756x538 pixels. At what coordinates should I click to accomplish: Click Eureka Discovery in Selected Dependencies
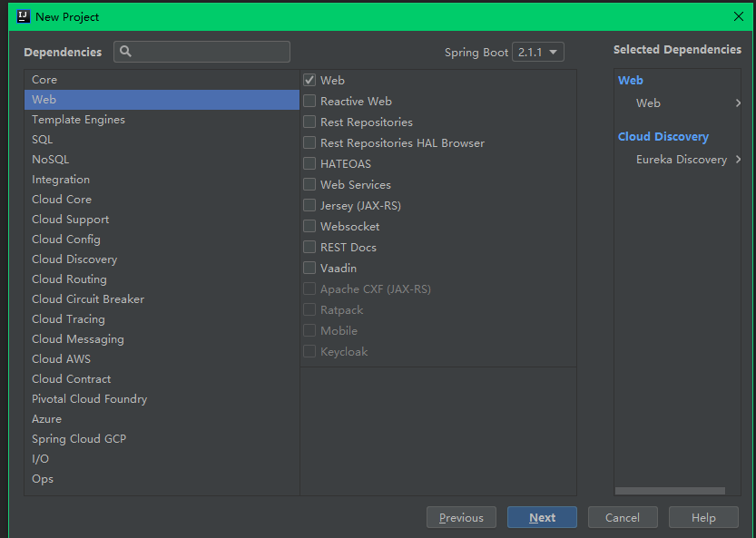click(x=682, y=159)
